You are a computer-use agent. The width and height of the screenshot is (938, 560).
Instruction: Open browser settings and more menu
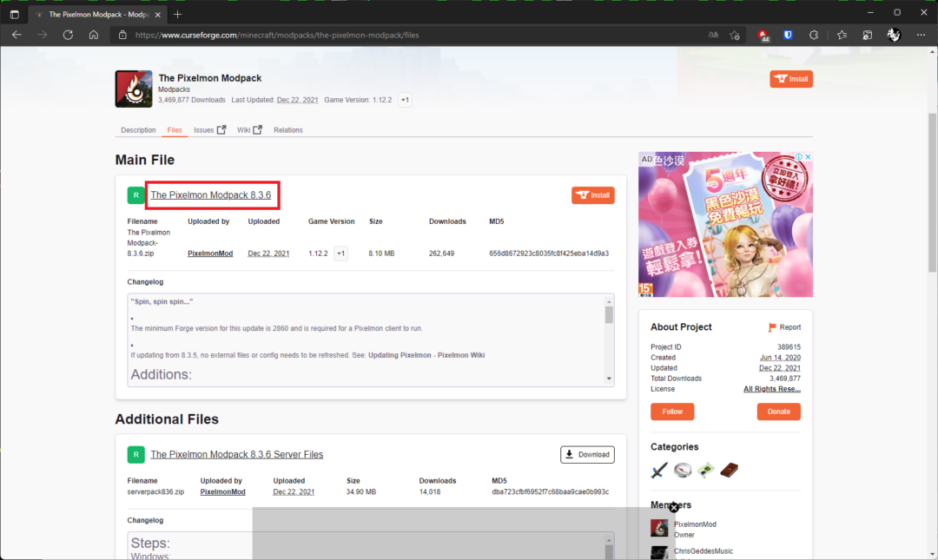[x=921, y=35]
